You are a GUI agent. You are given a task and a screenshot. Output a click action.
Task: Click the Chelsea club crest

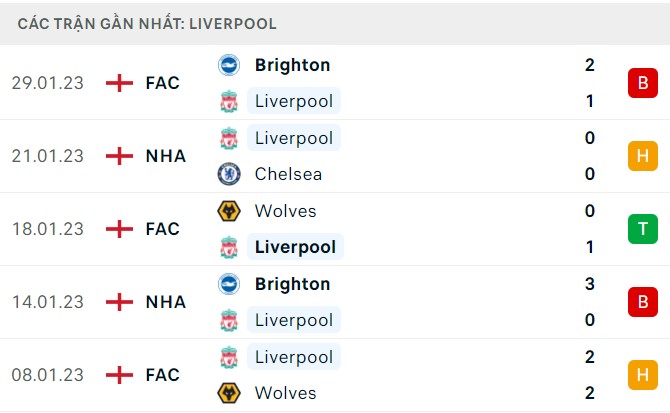click(x=229, y=174)
